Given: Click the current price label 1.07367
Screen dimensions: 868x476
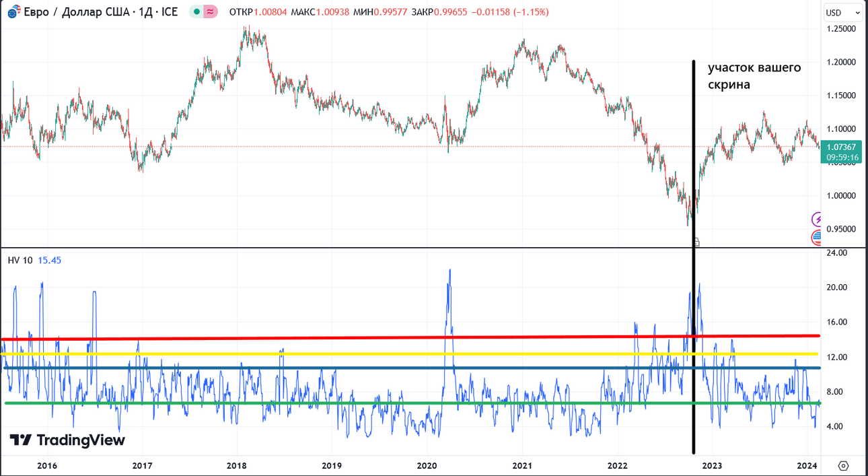Looking at the screenshot, I should [x=842, y=147].
